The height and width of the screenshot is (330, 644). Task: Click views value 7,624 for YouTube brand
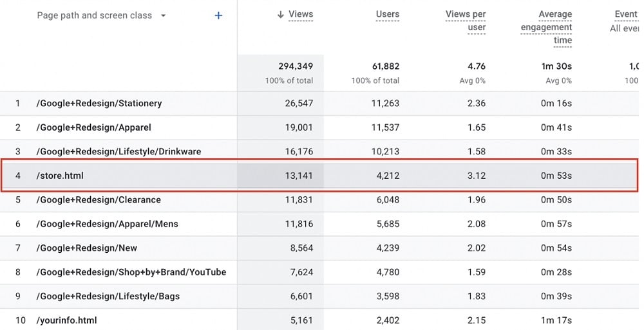(301, 272)
